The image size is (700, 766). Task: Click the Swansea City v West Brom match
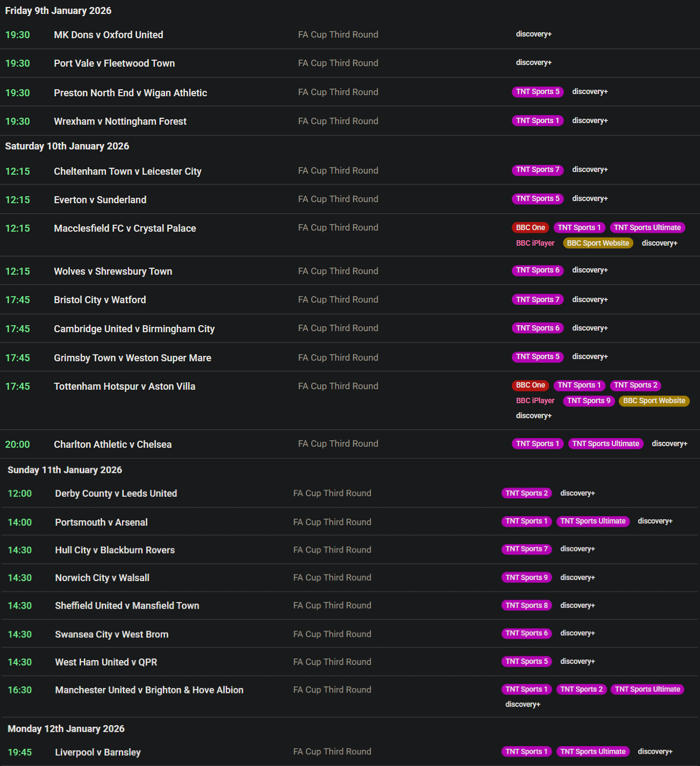tap(112, 634)
